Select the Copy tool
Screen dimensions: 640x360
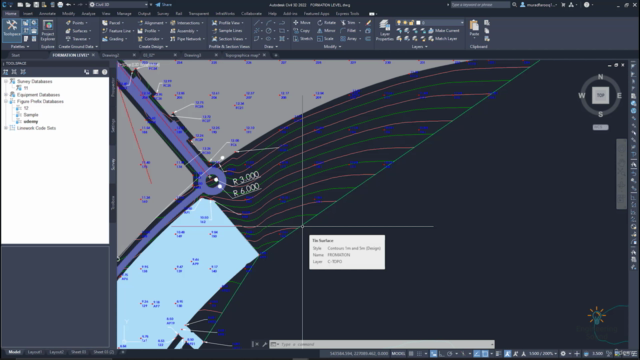click(302, 31)
